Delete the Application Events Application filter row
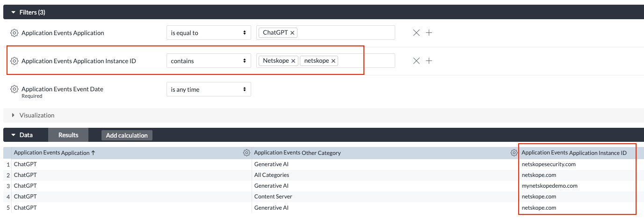644x220 pixels. point(416,33)
